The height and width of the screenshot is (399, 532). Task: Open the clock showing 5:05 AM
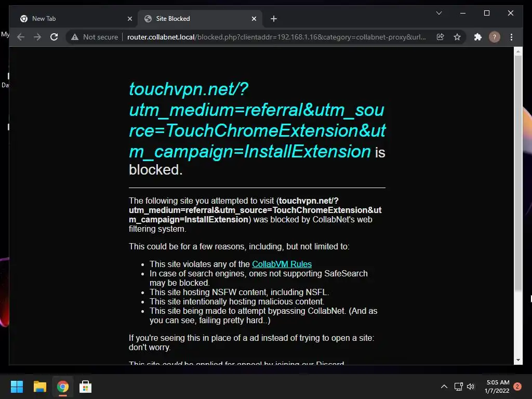point(497,387)
